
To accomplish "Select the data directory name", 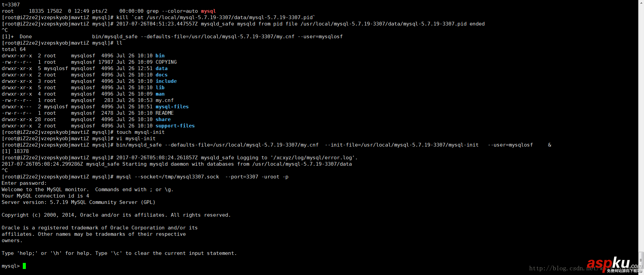I will (x=161, y=68).
